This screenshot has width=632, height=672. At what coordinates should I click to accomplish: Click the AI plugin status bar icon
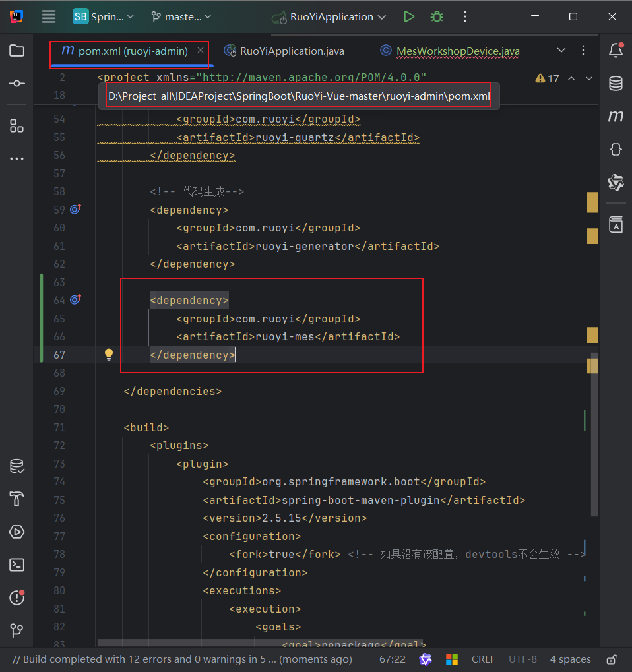(x=426, y=659)
